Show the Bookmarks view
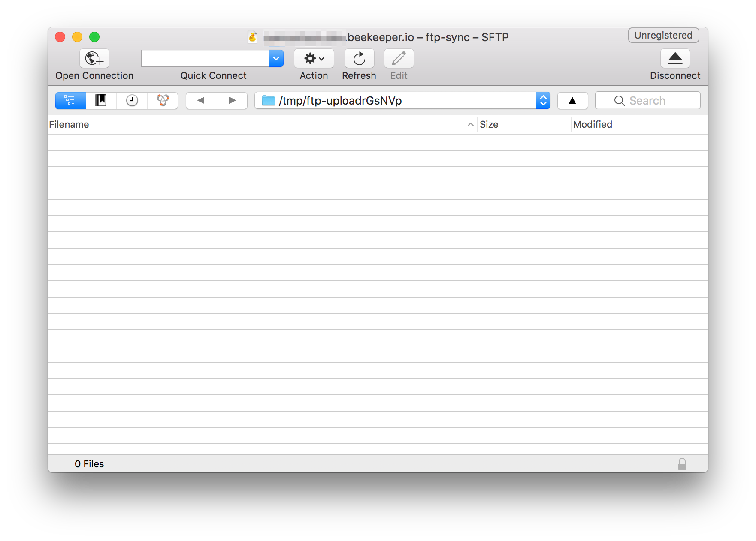The image size is (756, 541). click(101, 101)
